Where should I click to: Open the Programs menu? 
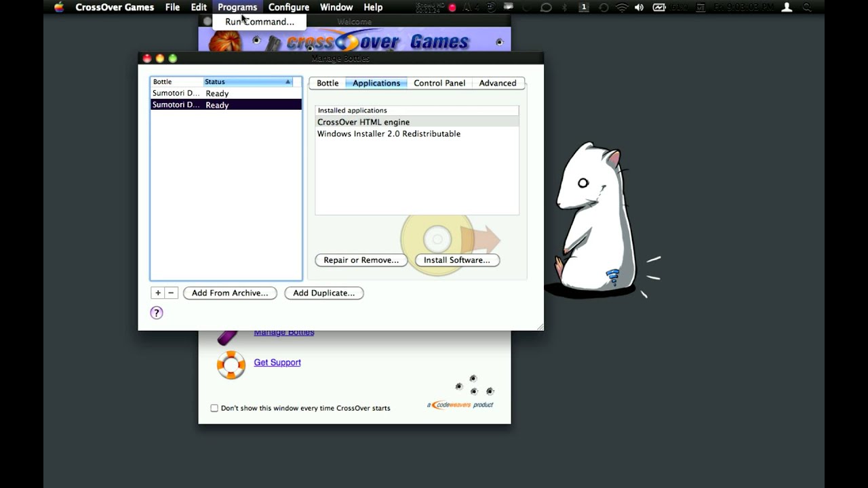pos(237,7)
